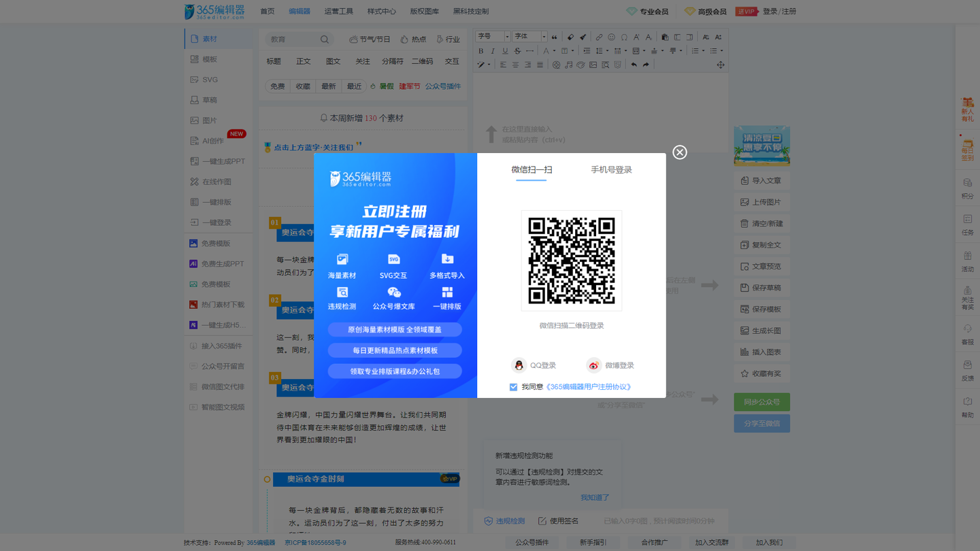Click the eraser clear-format icon
The width and height of the screenshot is (980, 551).
[570, 37]
